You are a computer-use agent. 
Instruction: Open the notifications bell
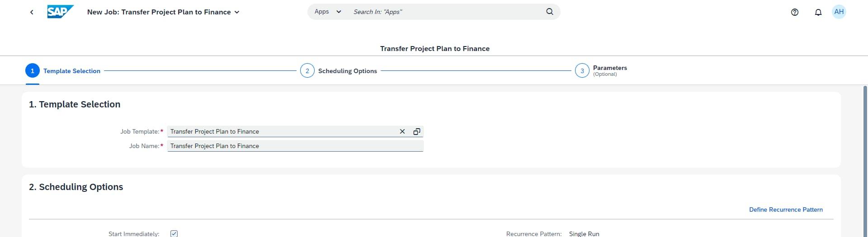(818, 12)
